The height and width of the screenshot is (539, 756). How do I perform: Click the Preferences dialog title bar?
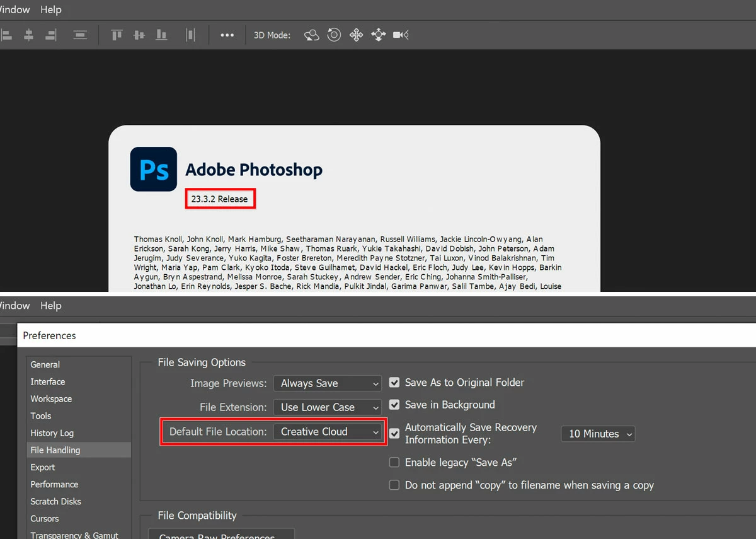[x=387, y=335]
